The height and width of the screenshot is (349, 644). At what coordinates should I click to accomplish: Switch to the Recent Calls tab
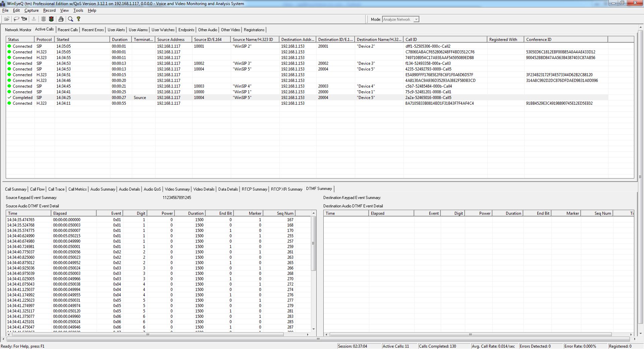pyautogui.click(x=68, y=30)
